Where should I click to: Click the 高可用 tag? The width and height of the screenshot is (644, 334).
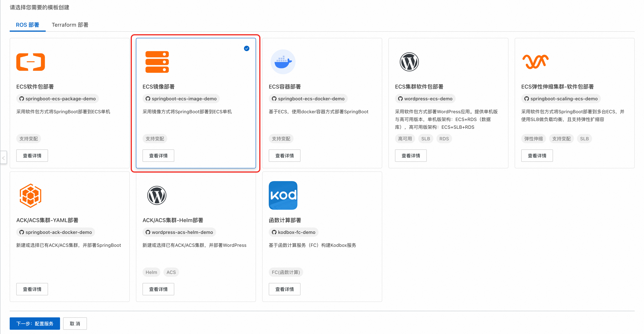click(405, 139)
